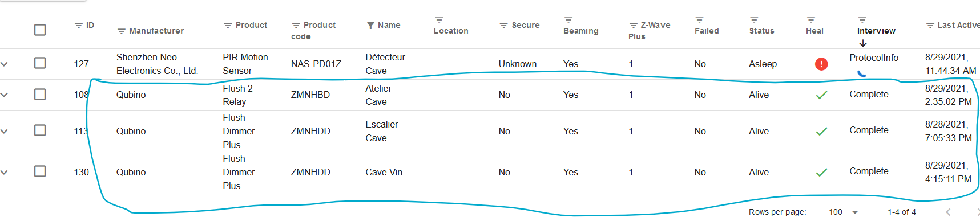
Task: Click the active Name filter funnel icon
Action: pyautogui.click(x=370, y=26)
